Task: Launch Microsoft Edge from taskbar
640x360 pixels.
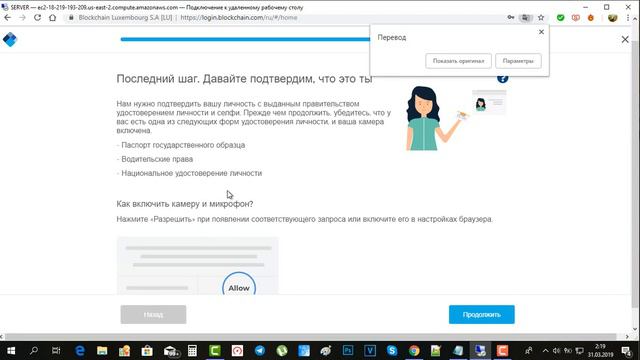Action: tap(80, 351)
